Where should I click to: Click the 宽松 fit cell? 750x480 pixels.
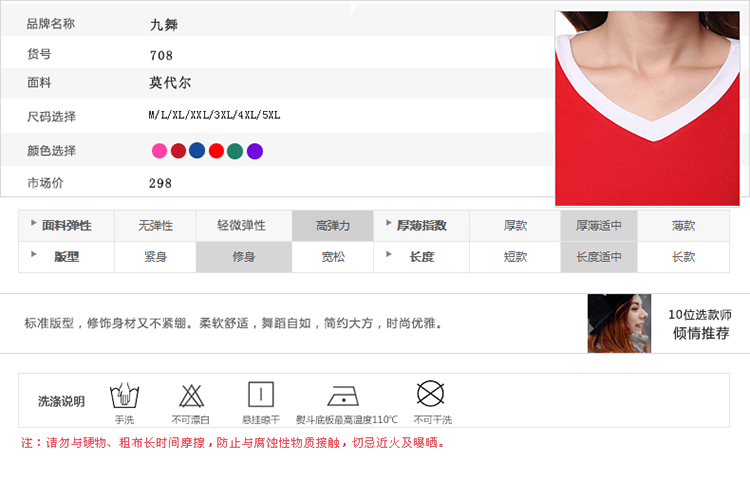tap(333, 257)
